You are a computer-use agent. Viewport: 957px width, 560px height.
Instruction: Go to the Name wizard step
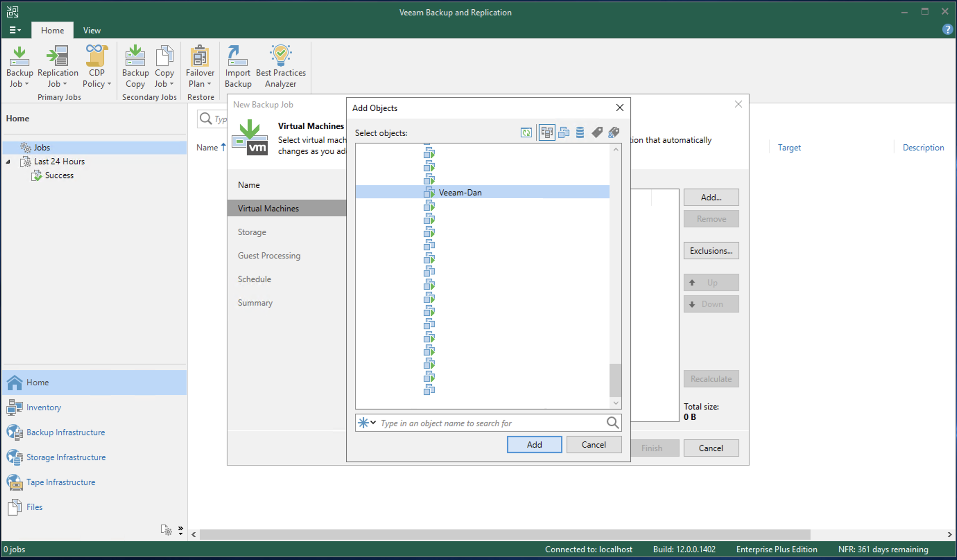[249, 185]
